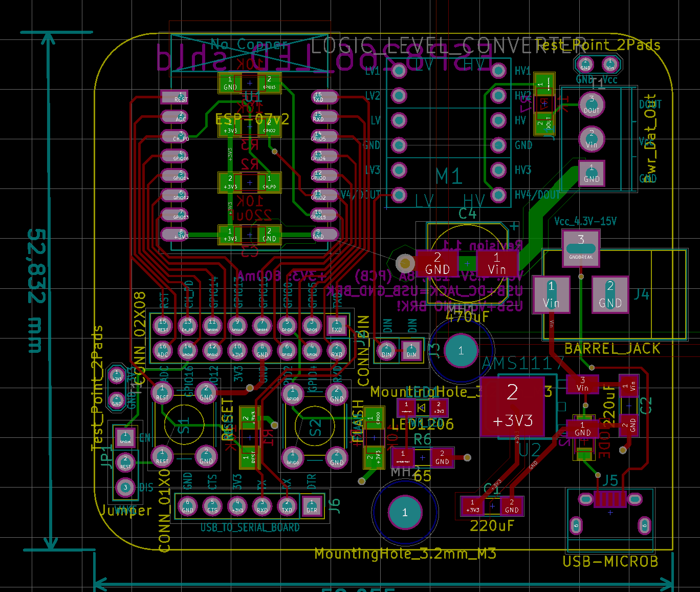The image size is (700, 592).
Task: Select C4 capacitor pad 2 GND
Action: click(437, 263)
